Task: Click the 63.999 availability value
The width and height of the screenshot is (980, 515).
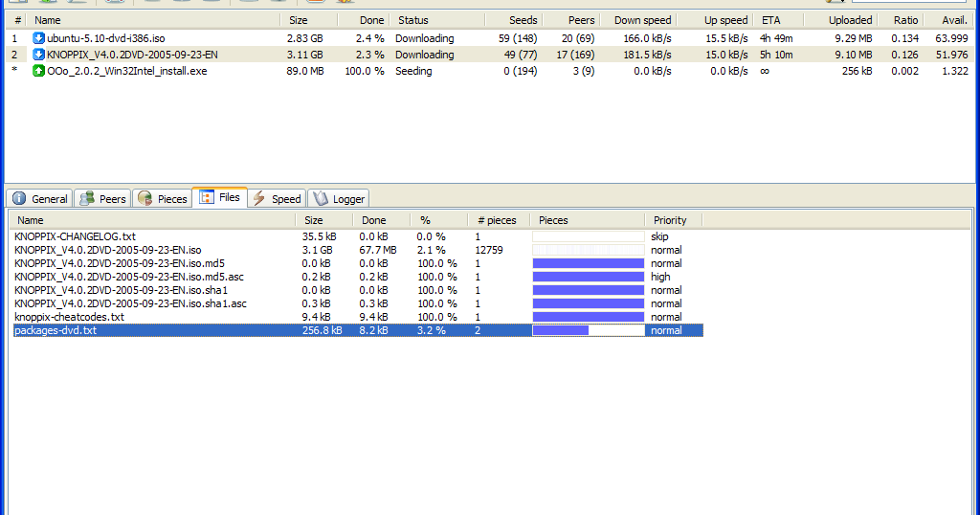Action: pos(951,38)
